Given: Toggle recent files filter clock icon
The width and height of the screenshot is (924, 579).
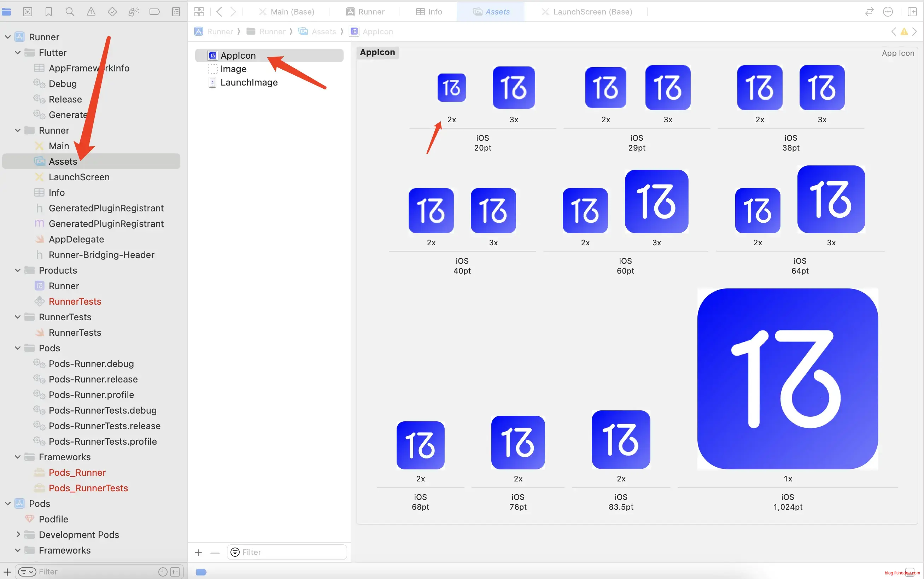Looking at the screenshot, I should click(x=163, y=572).
